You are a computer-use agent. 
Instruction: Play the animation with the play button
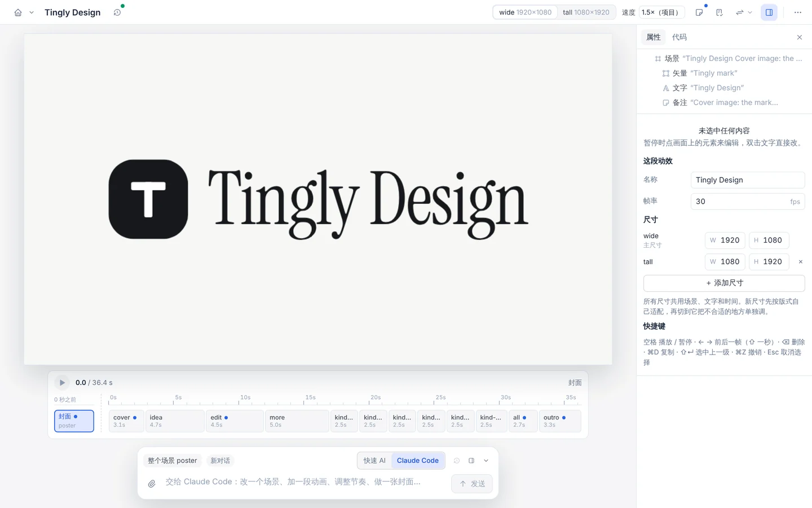pos(62,383)
